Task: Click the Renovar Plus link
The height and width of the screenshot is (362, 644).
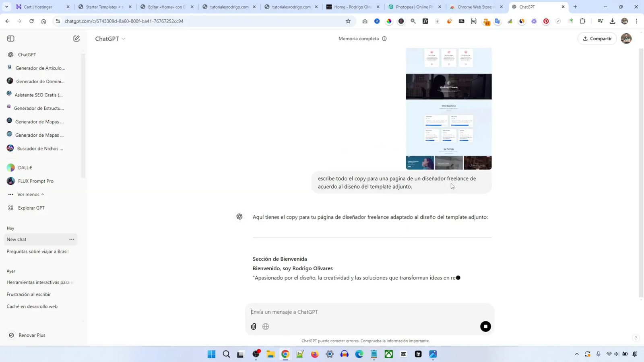Action: pos(32,335)
